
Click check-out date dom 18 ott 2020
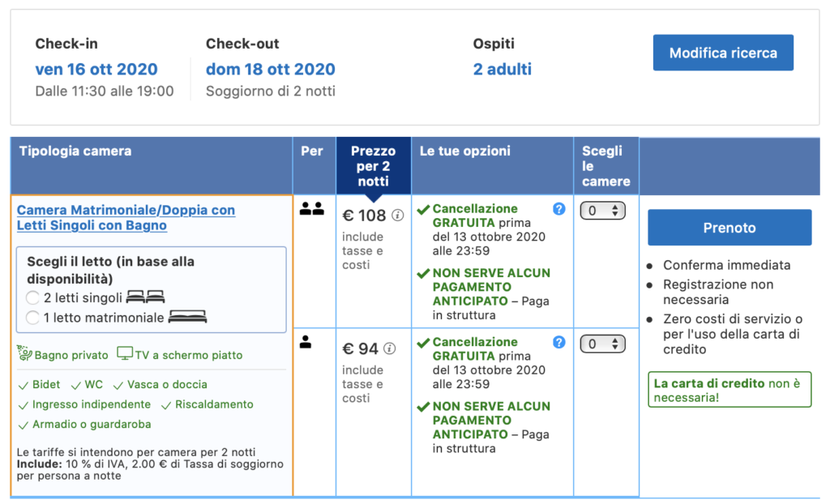click(270, 70)
